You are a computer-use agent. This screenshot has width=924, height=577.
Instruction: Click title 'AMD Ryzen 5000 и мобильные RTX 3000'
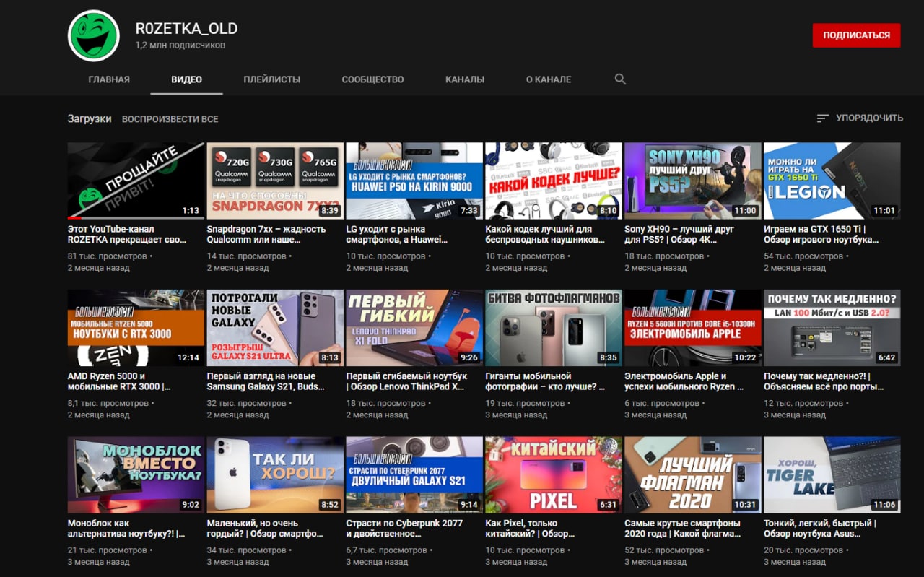[x=119, y=381]
